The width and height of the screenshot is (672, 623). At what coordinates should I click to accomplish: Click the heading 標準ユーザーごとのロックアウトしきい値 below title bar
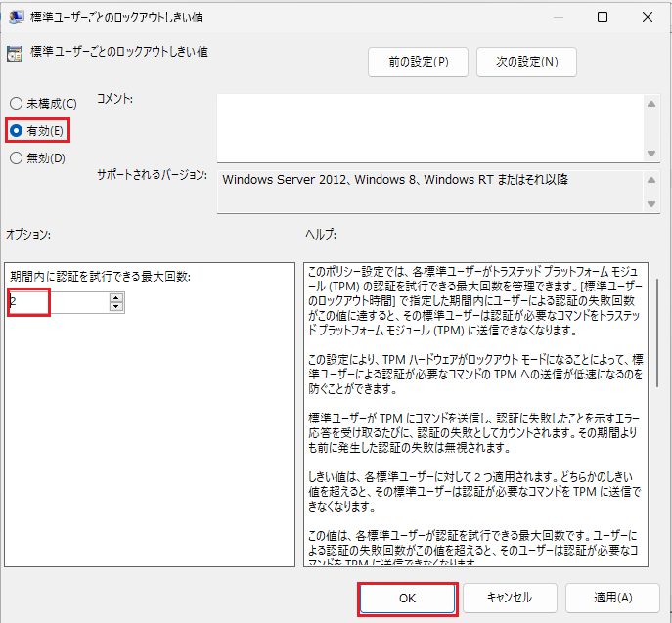(x=119, y=52)
